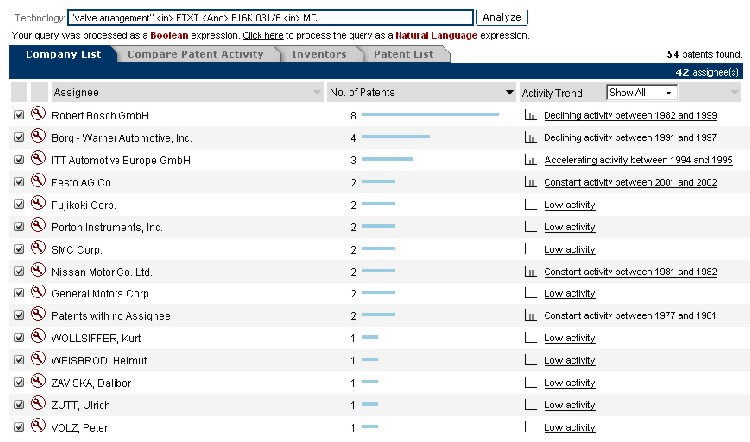The image size is (750, 442).
Task: Click sort arrow on Assignee column header
Action: pyautogui.click(x=316, y=92)
